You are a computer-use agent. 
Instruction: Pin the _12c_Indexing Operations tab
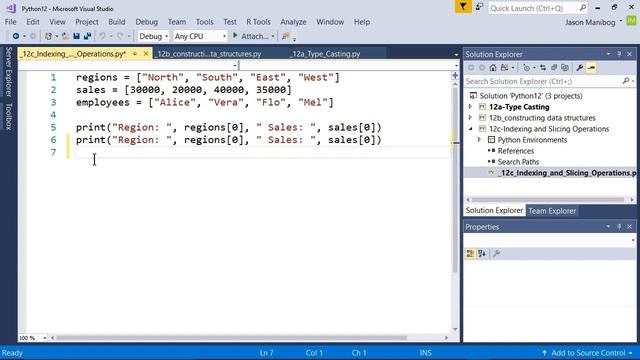pyautogui.click(x=135, y=53)
